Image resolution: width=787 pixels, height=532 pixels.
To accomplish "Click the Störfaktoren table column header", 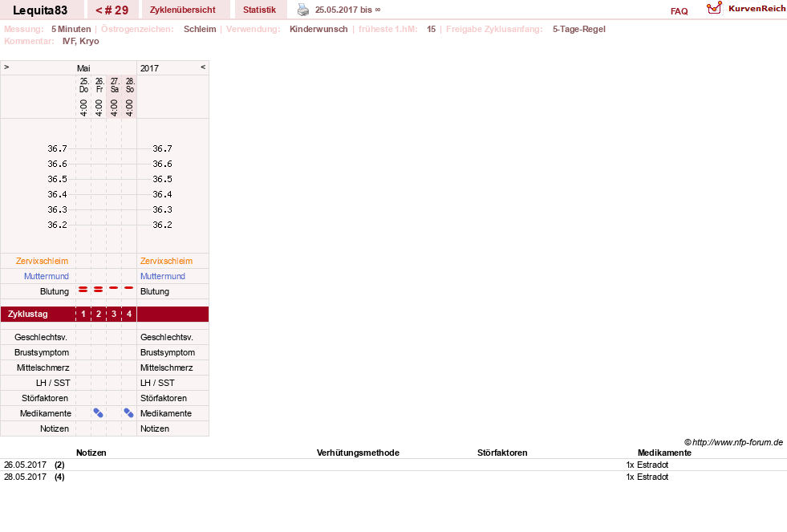I will 502,453.
